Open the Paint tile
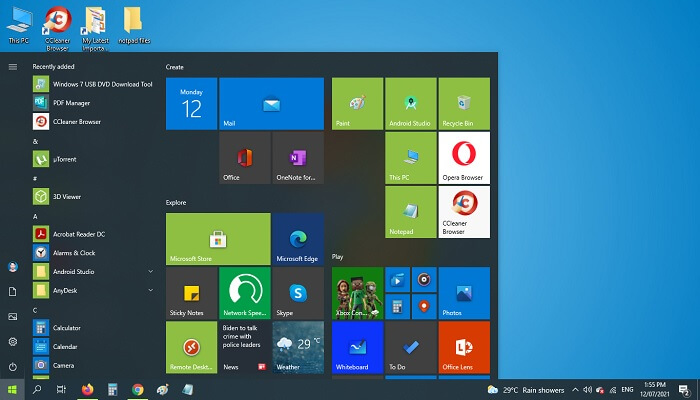This screenshot has width=700, height=400. click(x=357, y=104)
